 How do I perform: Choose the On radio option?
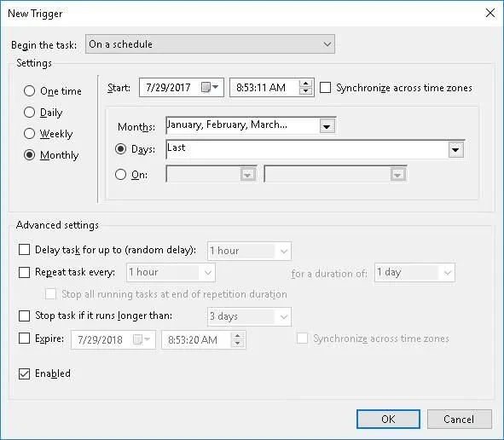120,175
